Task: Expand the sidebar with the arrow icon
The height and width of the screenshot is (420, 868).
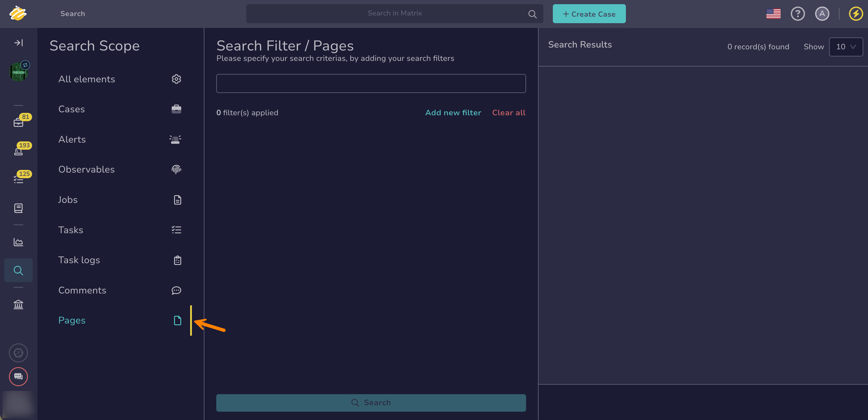Action: tap(18, 43)
